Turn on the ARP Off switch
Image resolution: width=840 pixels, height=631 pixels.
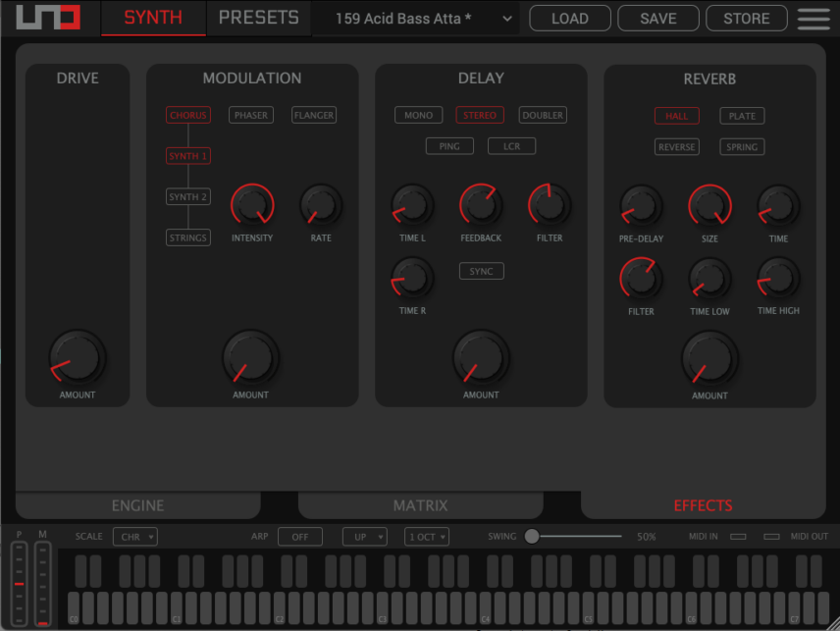(x=299, y=537)
